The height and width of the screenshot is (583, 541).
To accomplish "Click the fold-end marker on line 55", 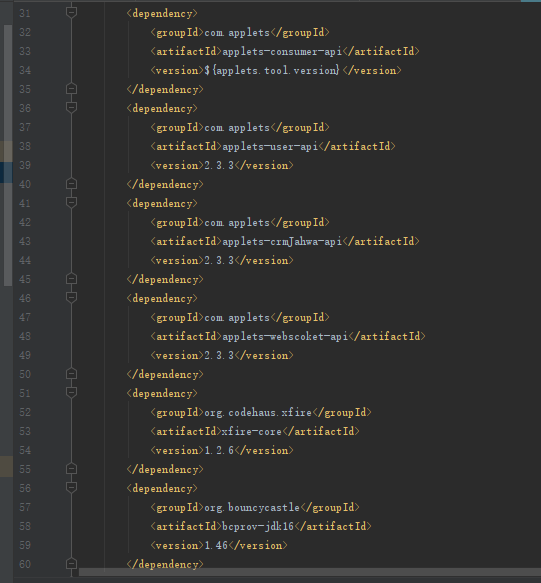I will [71, 468].
